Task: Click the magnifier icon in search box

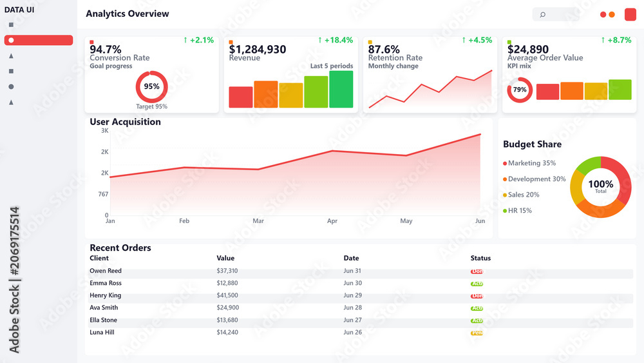Action: tap(542, 15)
